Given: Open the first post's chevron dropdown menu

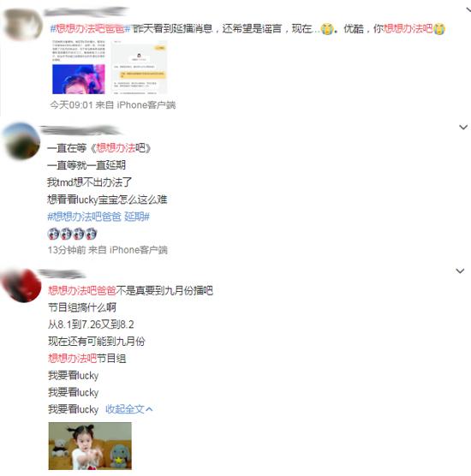Looking at the screenshot, I should (468, 9).
